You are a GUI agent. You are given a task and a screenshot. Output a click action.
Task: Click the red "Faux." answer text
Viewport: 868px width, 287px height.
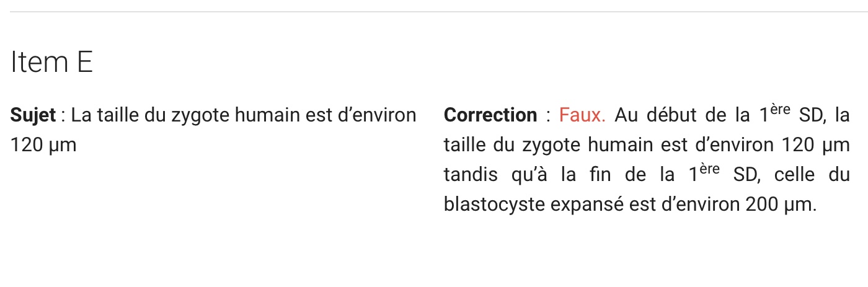click(x=582, y=115)
